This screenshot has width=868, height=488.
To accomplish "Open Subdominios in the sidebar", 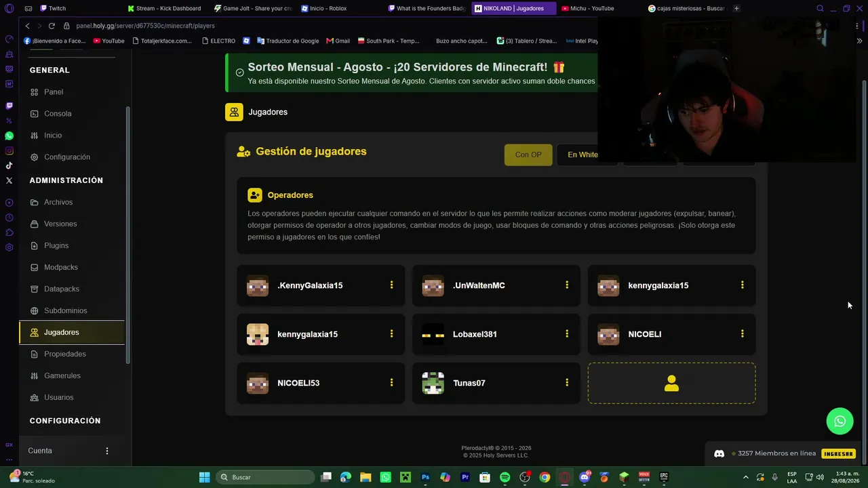I will (x=66, y=310).
